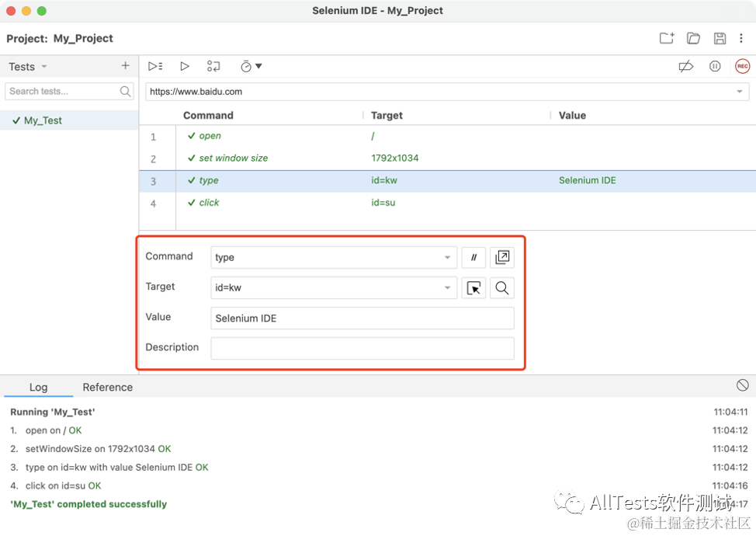The height and width of the screenshot is (536, 756).
Task: Click row number 4 breakpoint gutter
Action: 154,204
